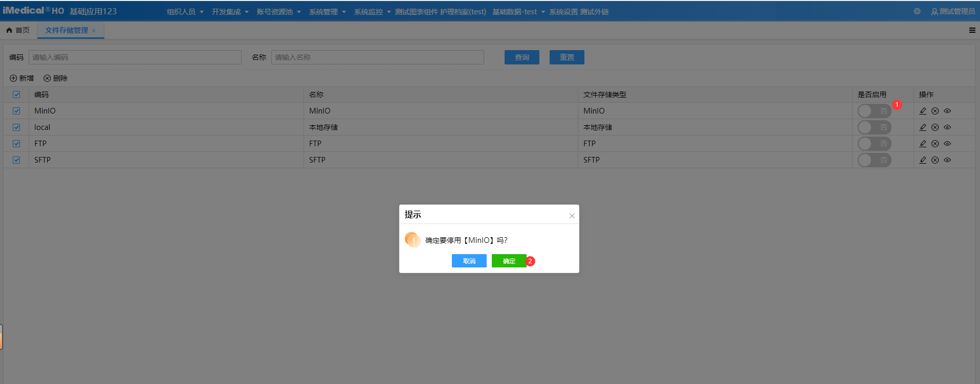Open settings gear icon in top bar

[x=917, y=11]
